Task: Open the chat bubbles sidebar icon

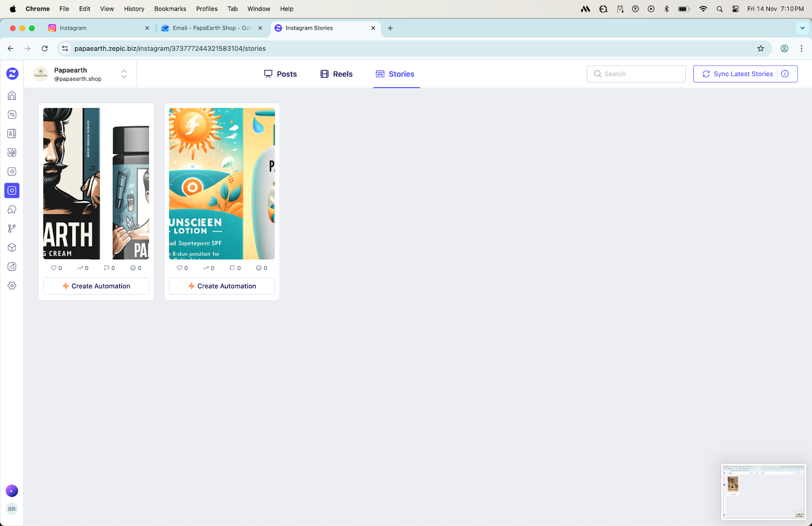Action: click(12, 210)
